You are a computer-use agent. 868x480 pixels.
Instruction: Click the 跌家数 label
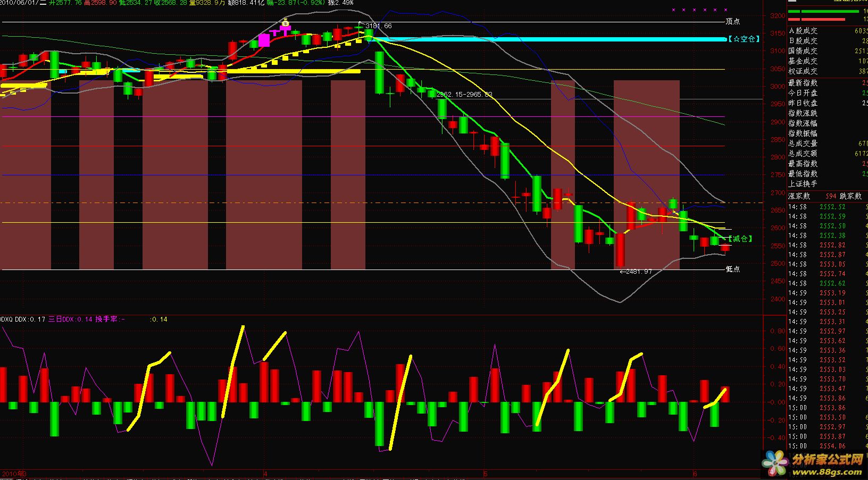[x=850, y=196]
